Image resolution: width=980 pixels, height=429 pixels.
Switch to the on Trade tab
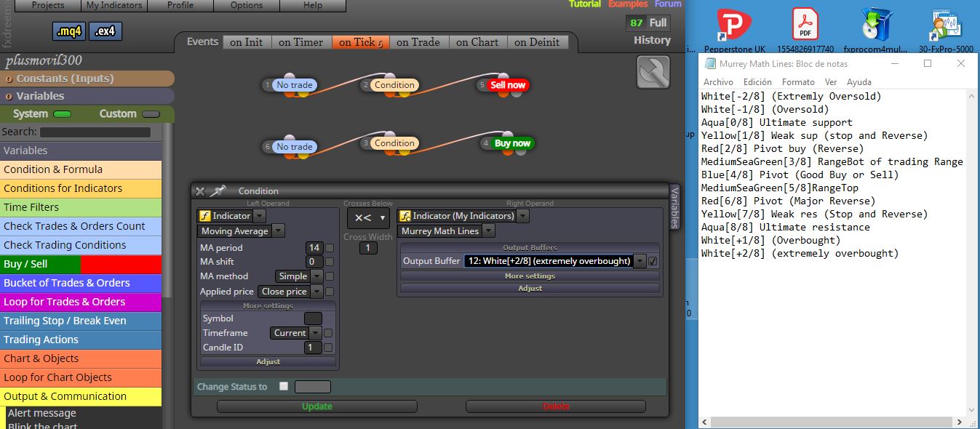click(x=418, y=42)
